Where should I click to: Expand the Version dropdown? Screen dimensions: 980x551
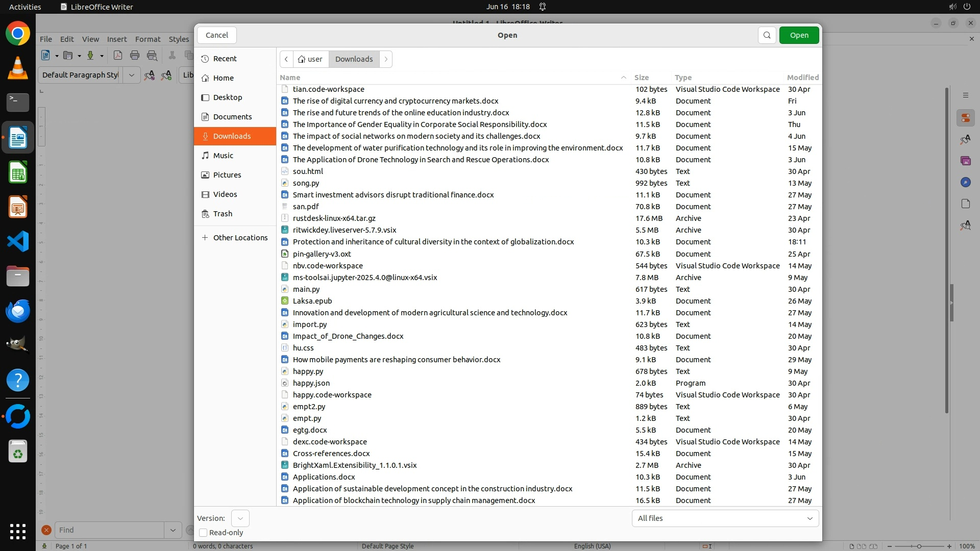240,518
